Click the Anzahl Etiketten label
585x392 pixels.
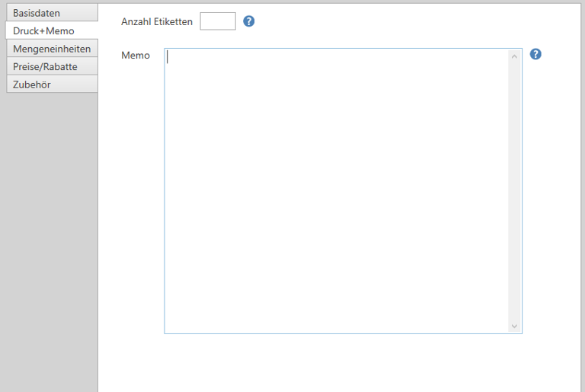[x=157, y=21]
